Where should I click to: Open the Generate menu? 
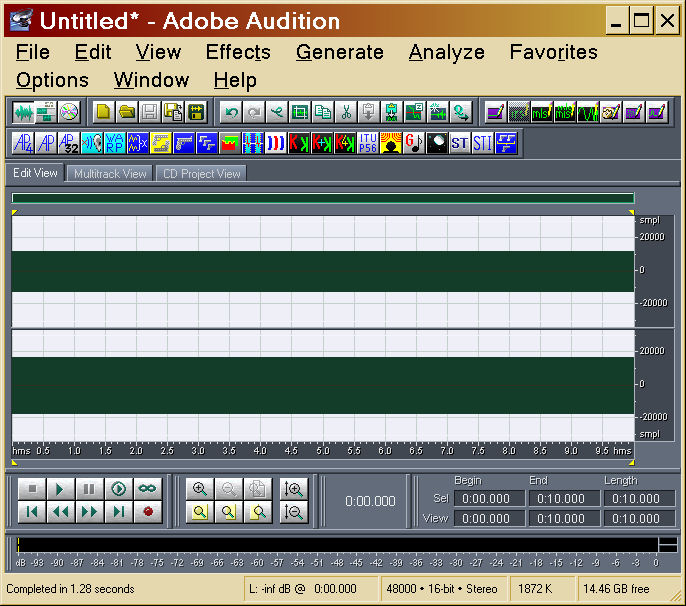[340, 53]
